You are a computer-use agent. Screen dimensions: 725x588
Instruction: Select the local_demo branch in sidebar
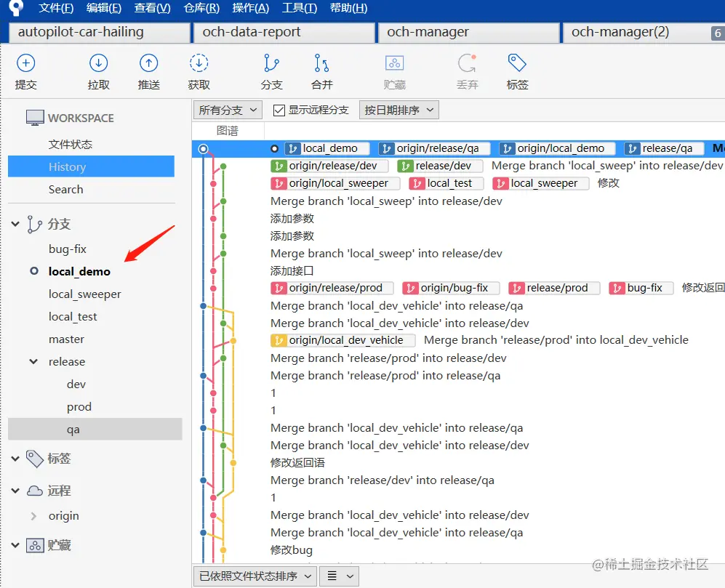[x=79, y=271]
